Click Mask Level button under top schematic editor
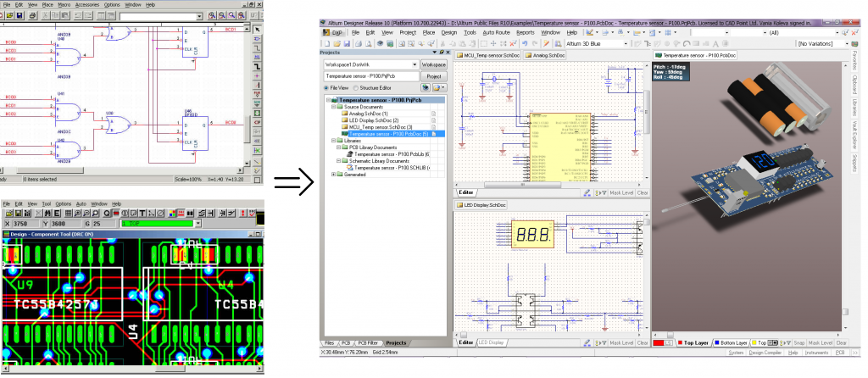 (621, 192)
